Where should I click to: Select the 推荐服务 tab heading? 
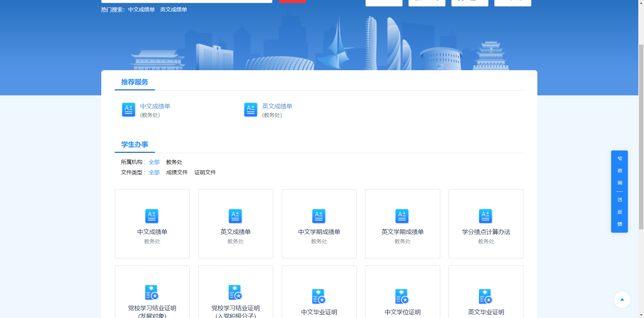click(x=135, y=82)
